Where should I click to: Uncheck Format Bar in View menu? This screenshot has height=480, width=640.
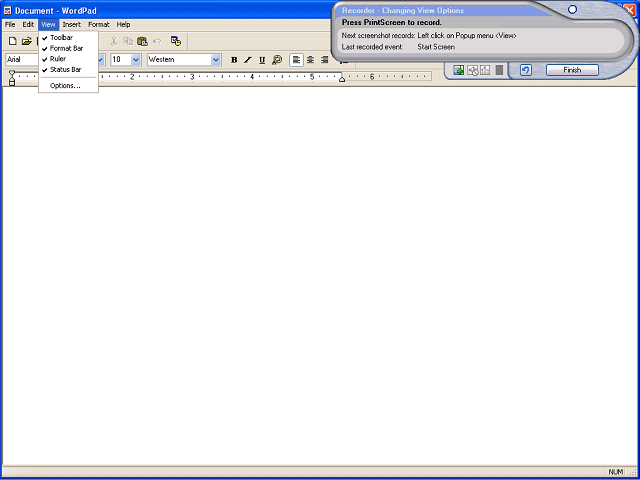[69, 48]
